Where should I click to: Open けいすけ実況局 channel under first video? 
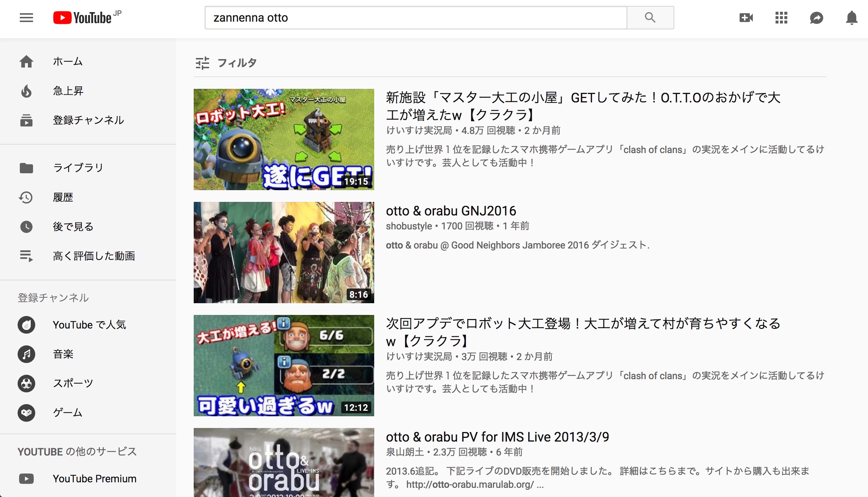click(419, 131)
